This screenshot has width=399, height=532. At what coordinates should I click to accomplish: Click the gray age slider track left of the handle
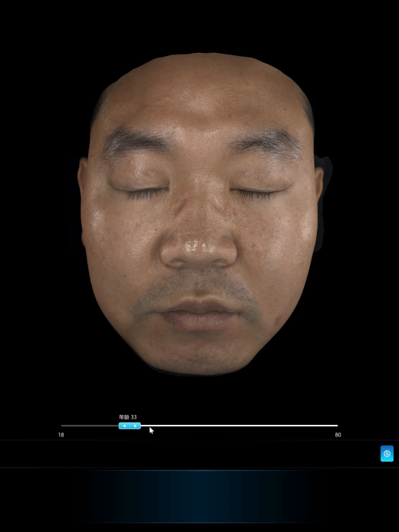point(90,425)
